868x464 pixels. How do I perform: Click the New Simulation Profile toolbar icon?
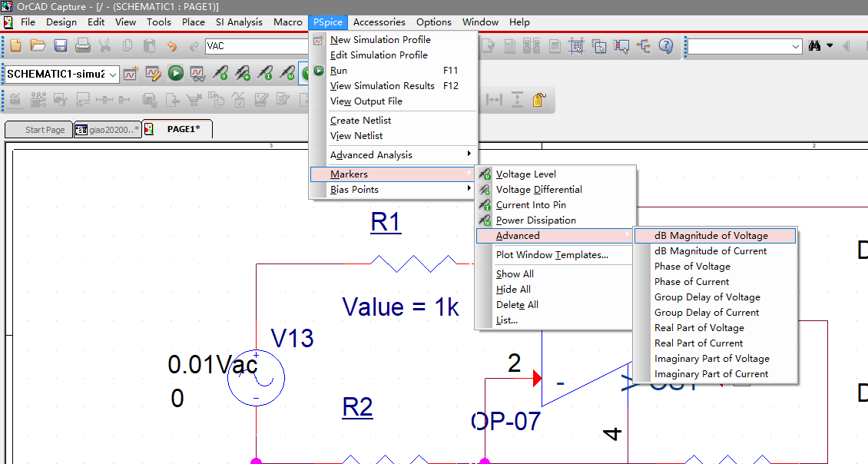(131, 73)
